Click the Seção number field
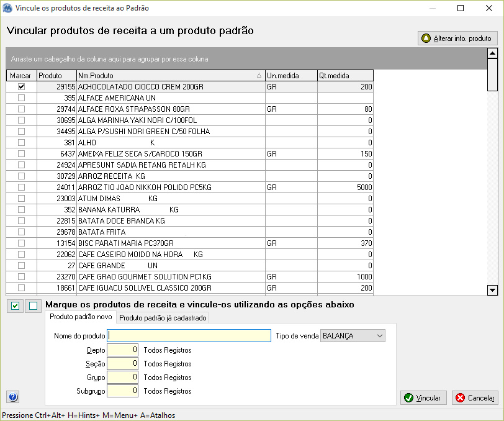The image size is (504, 421). (122, 364)
